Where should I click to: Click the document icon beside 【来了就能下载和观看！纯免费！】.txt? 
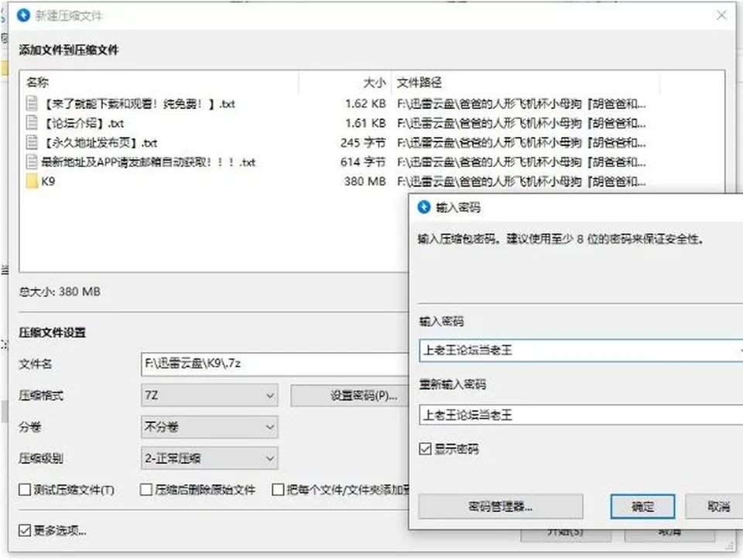[32, 103]
